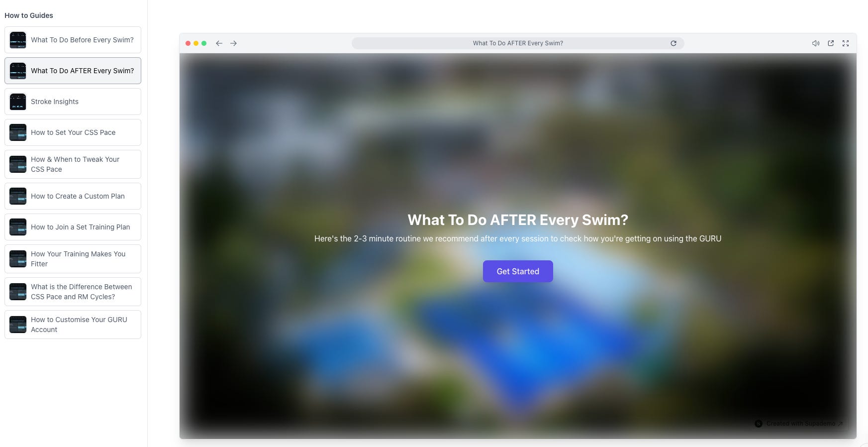Enter fullscreen with the expand icon

(x=846, y=43)
